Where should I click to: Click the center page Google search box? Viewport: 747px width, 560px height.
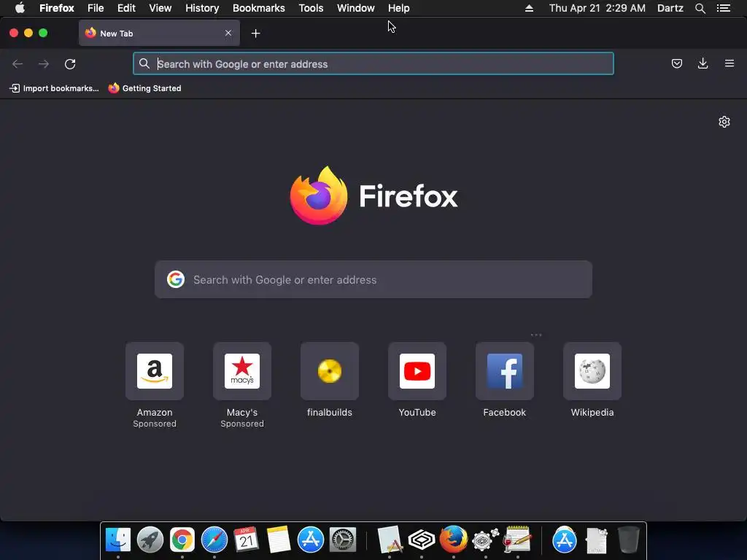coord(373,279)
